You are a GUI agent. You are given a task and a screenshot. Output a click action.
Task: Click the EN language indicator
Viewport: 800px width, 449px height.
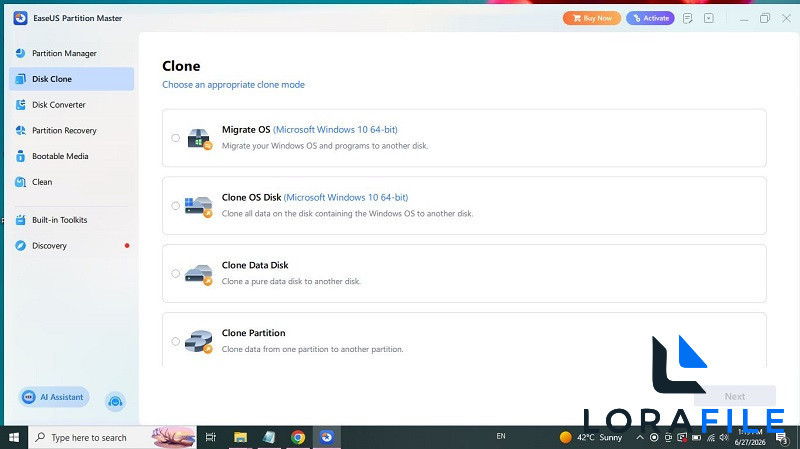501,436
